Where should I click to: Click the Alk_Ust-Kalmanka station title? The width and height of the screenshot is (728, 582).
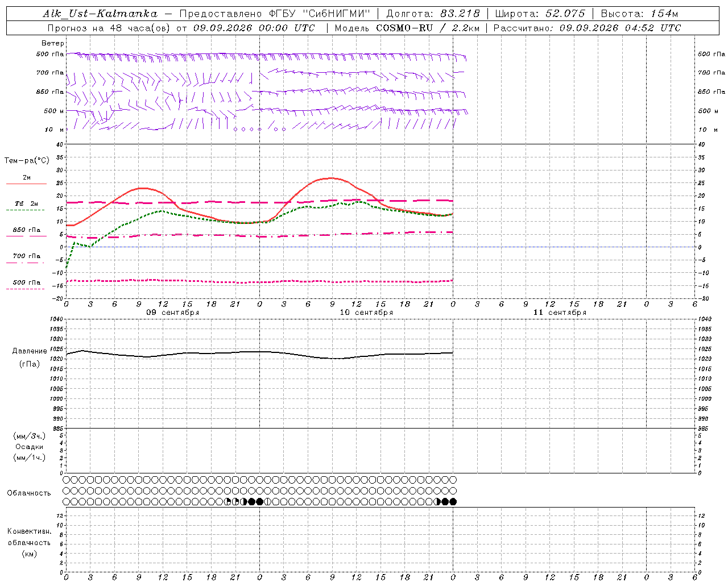coord(100,14)
